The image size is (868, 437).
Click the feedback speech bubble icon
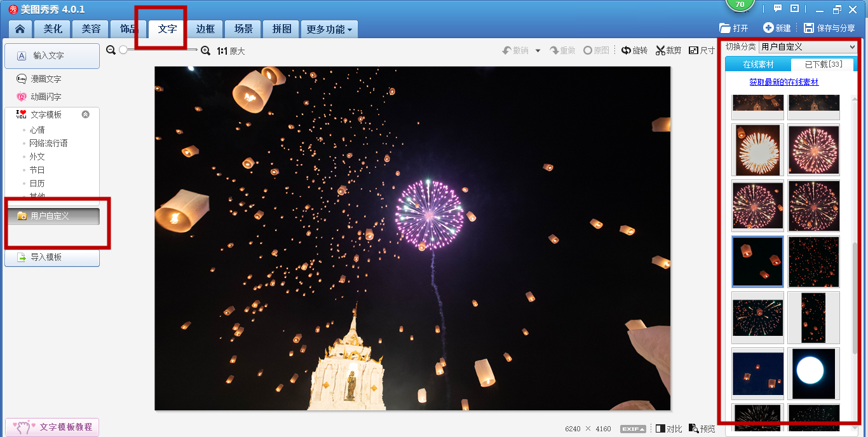point(777,9)
